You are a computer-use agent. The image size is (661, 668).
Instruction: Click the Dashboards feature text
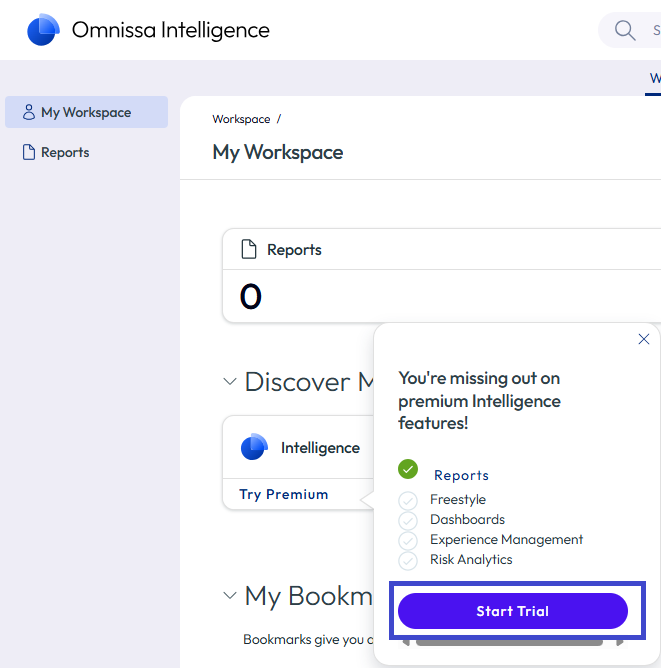click(x=467, y=519)
